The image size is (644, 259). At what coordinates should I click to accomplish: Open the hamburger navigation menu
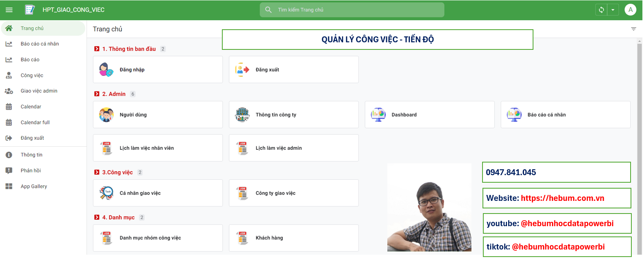[9, 10]
